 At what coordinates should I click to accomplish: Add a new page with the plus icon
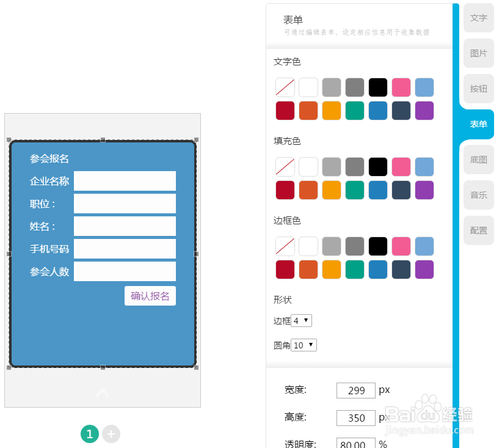tap(111, 434)
